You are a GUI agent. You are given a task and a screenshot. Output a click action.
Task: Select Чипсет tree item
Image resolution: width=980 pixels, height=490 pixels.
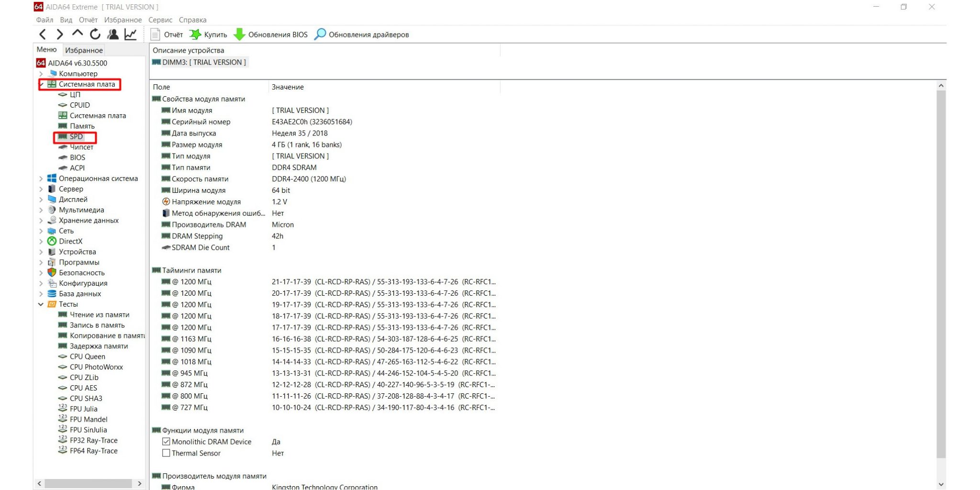point(81,147)
